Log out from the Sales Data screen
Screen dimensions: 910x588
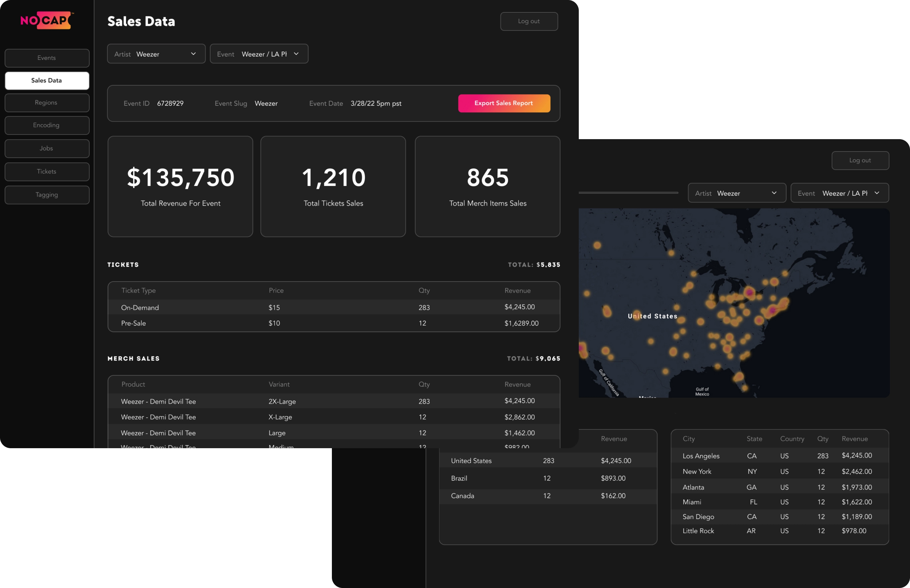tap(529, 21)
